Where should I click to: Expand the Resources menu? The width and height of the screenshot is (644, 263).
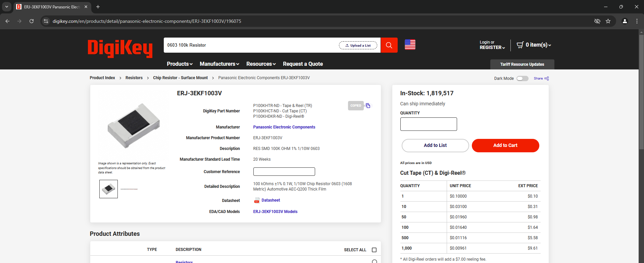(261, 64)
